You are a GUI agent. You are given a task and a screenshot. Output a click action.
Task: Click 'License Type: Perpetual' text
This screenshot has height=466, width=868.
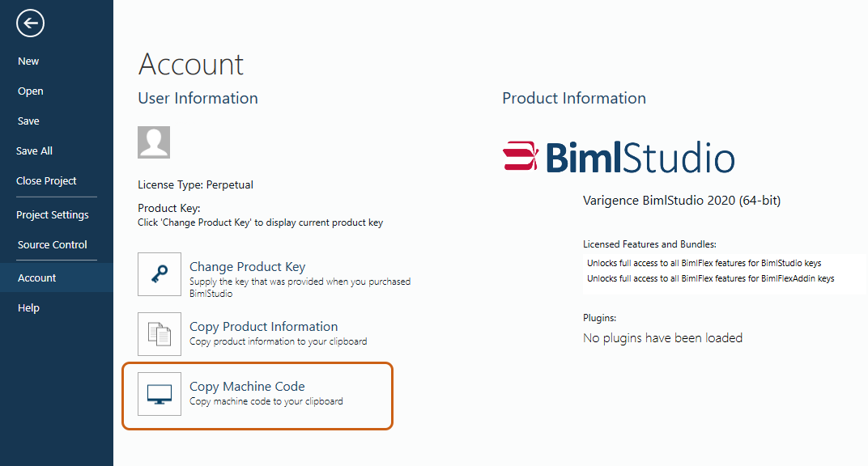195,184
